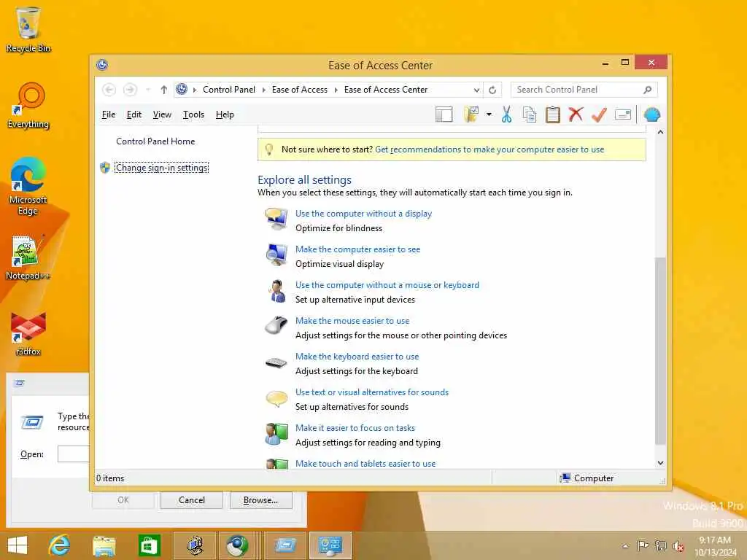Screen dimensions: 747x560
Task: Click the magnifier monitor icon for visual display
Action: click(x=276, y=254)
